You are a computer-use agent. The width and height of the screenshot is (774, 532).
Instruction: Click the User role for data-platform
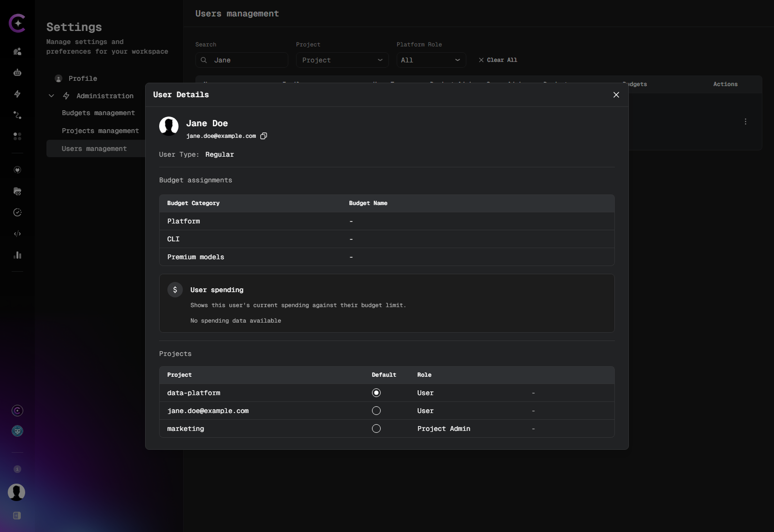[x=425, y=393]
